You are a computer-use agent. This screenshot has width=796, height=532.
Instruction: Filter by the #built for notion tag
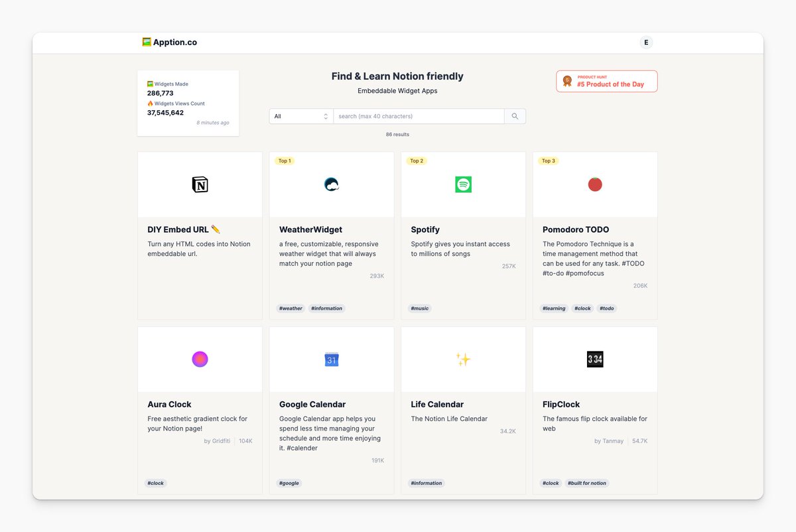(586, 483)
